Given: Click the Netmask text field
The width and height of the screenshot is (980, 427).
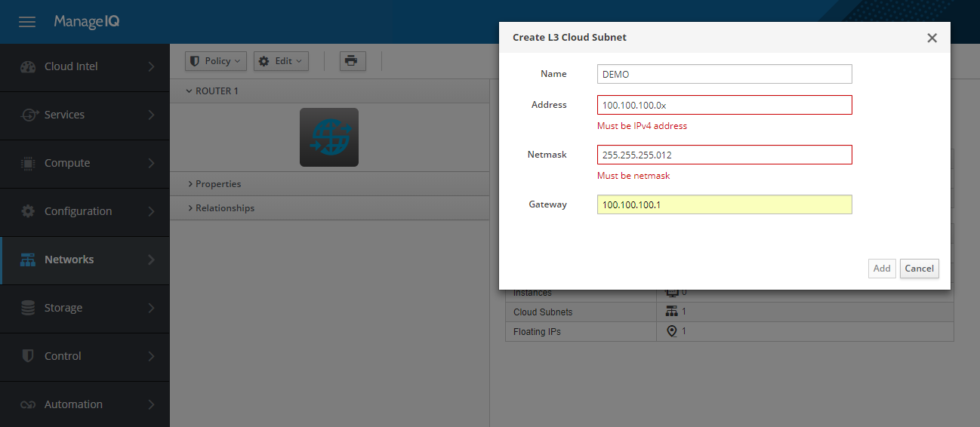Looking at the screenshot, I should pyautogui.click(x=724, y=155).
